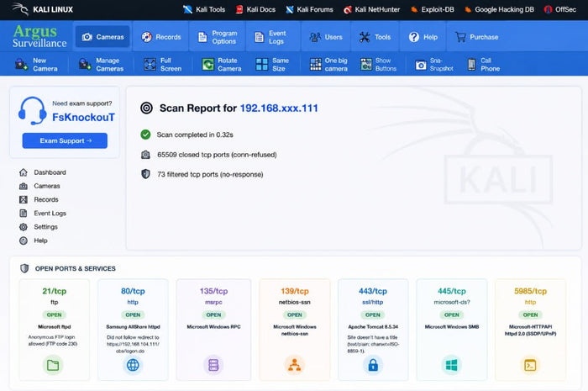The height and width of the screenshot is (391, 588).
Task: Click the green checkmark scan completed icon
Action: (145, 135)
